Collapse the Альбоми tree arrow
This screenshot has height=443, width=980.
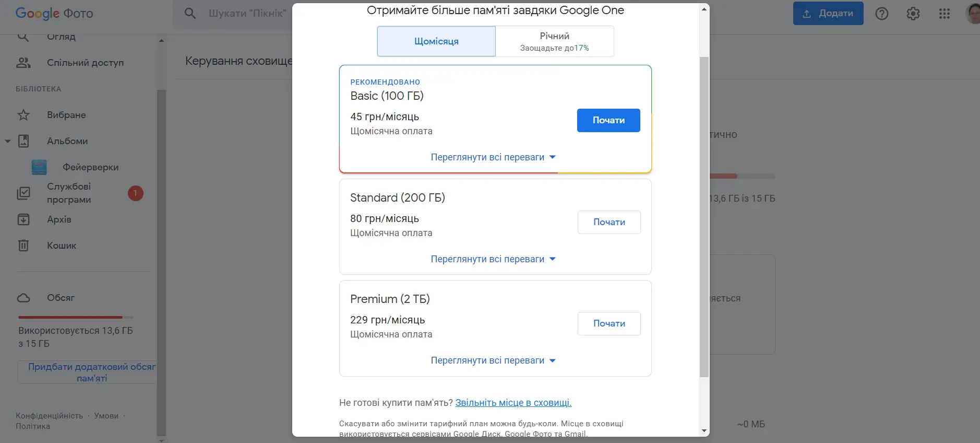tap(7, 141)
